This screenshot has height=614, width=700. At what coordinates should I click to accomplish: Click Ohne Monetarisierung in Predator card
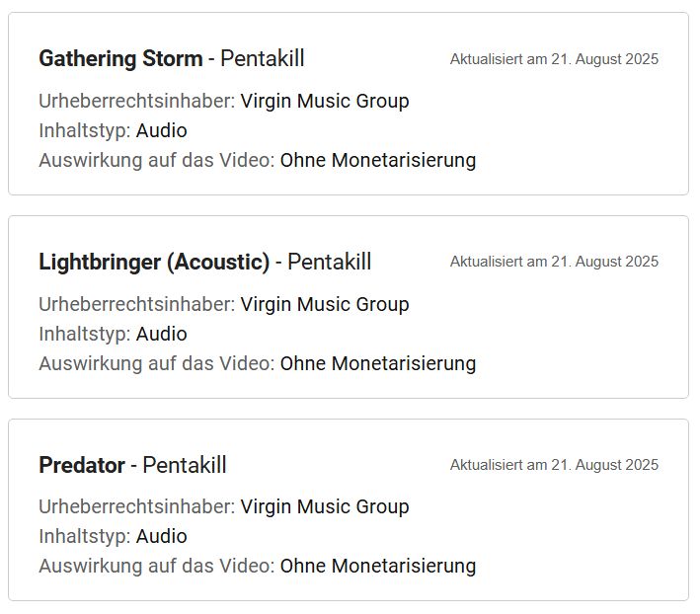(x=378, y=566)
